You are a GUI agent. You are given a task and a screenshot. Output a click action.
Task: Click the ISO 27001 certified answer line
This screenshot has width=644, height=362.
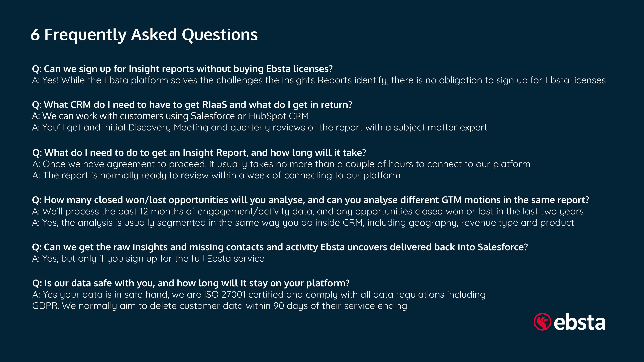tap(259, 295)
